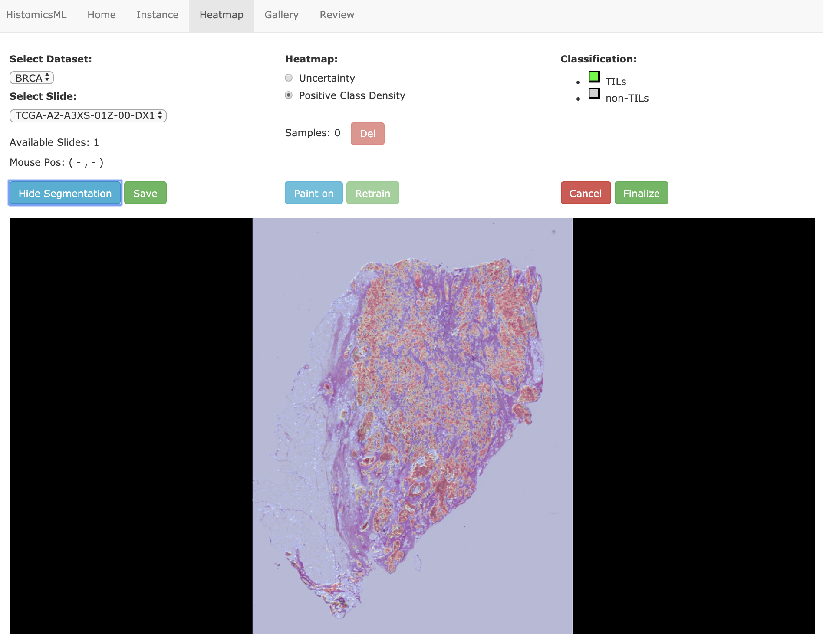
Task: Click the 'Select Slide:' heading
Action: [x=43, y=96]
